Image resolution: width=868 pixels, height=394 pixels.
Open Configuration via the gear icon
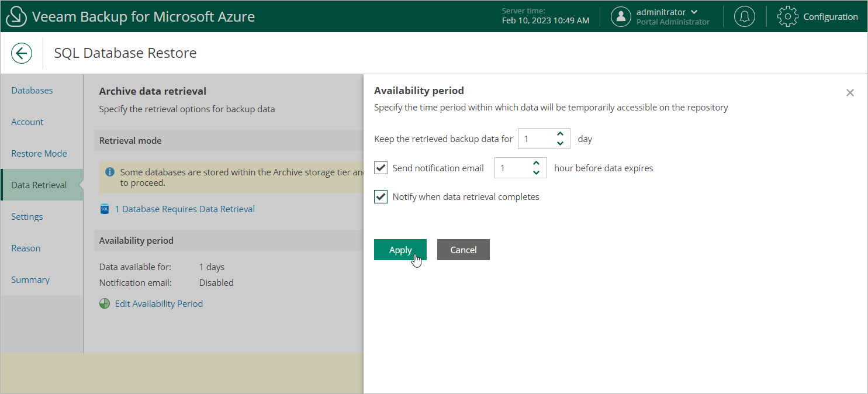coord(787,17)
